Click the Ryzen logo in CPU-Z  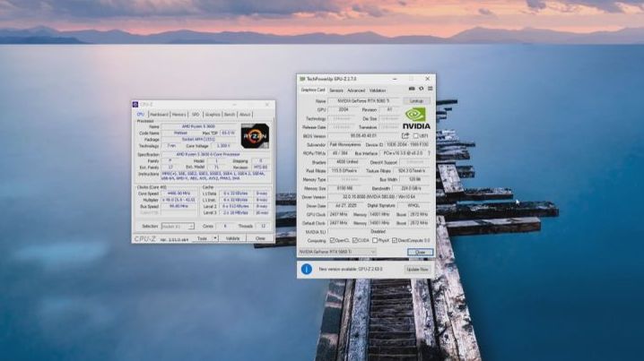[x=255, y=136]
